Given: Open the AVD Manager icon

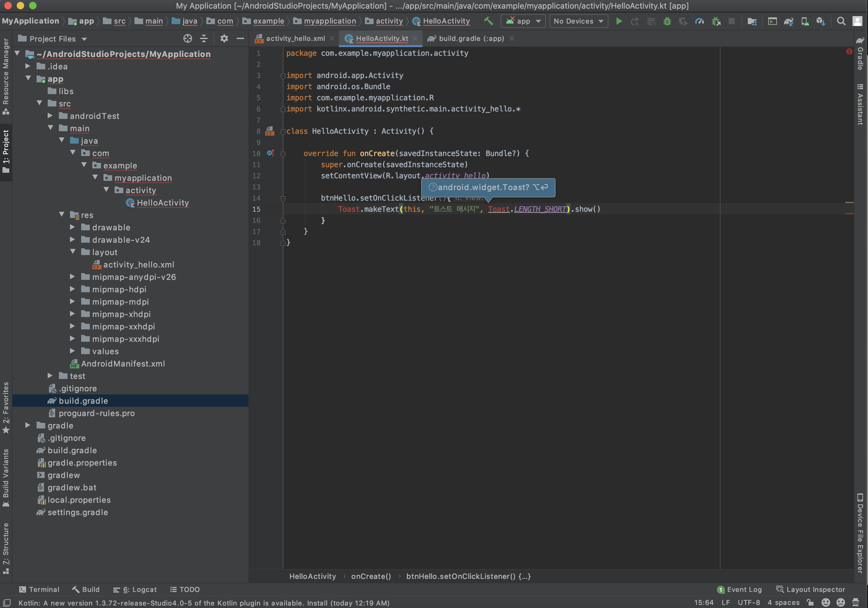Looking at the screenshot, I should tap(805, 21).
